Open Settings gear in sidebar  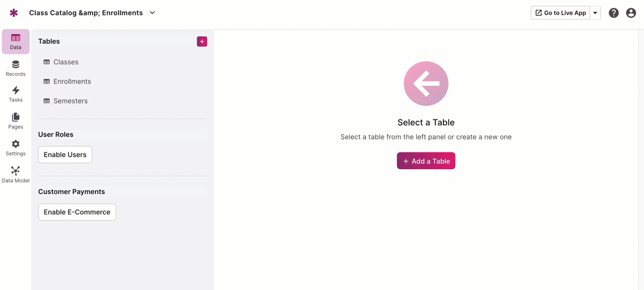click(16, 148)
